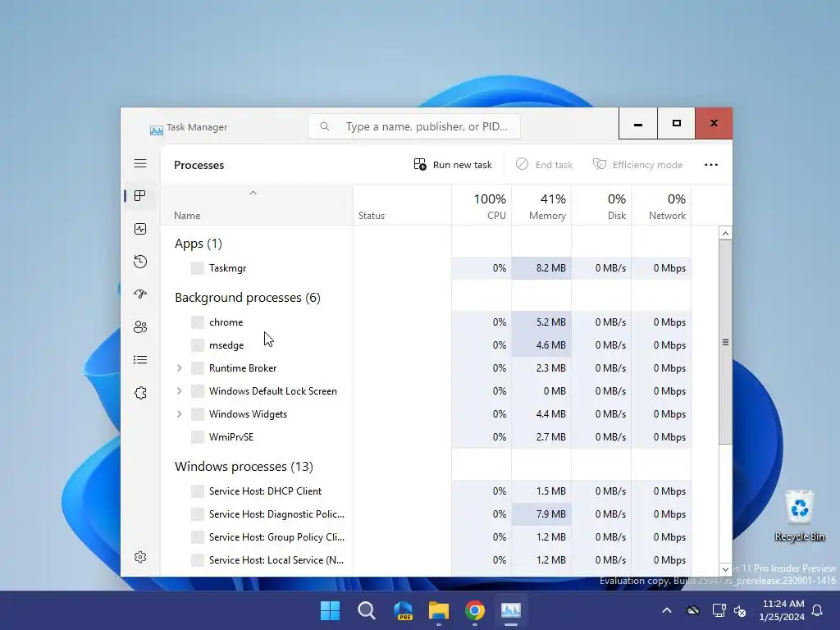Screen dimensions: 840x630
Task: Sort processes by Disk column
Action: coord(601,206)
